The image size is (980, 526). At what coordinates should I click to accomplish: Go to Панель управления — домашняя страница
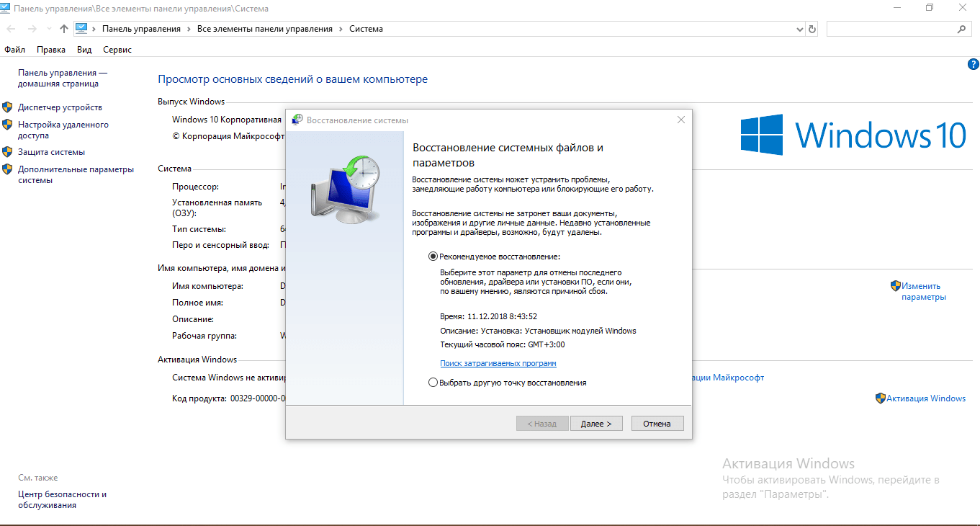pos(63,79)
